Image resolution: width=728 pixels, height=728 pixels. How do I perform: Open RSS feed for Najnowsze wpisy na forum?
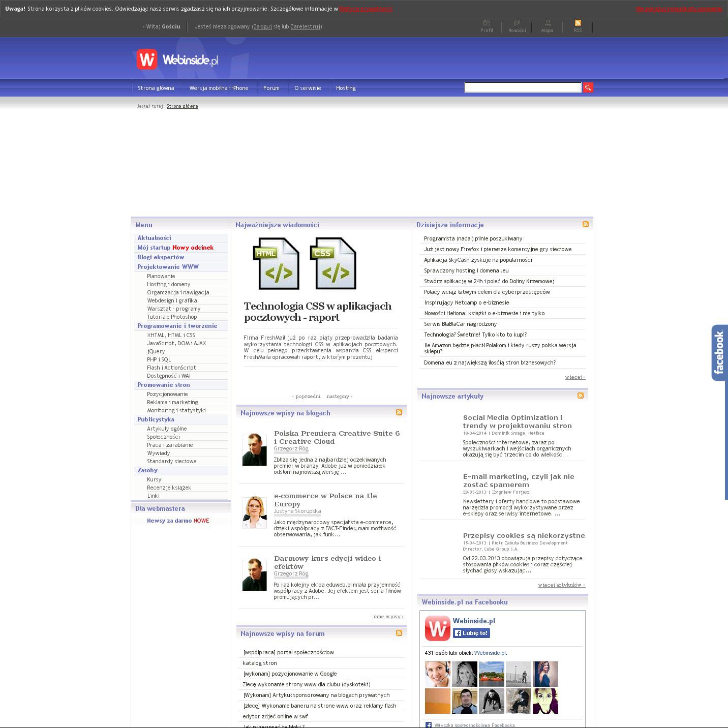click(x=399, y=633)
